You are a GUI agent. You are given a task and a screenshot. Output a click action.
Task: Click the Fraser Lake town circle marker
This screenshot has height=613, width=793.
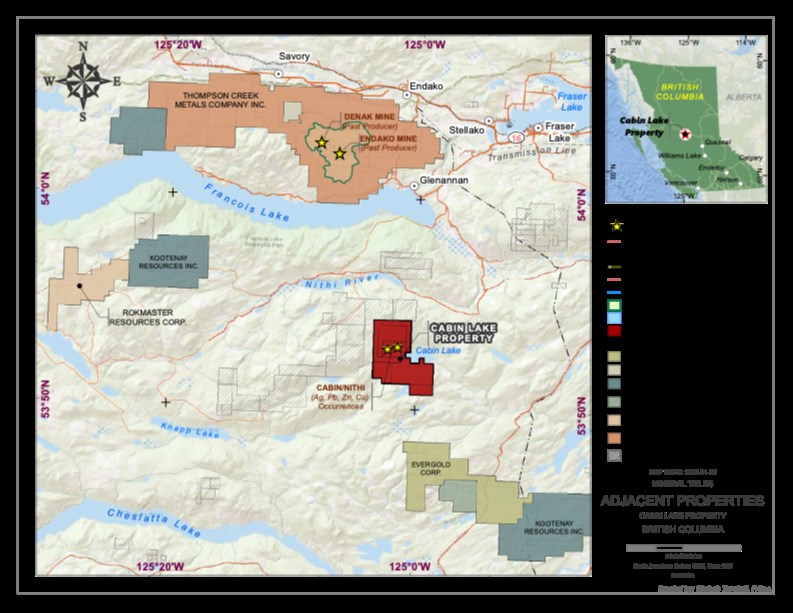tap(539, 127)
